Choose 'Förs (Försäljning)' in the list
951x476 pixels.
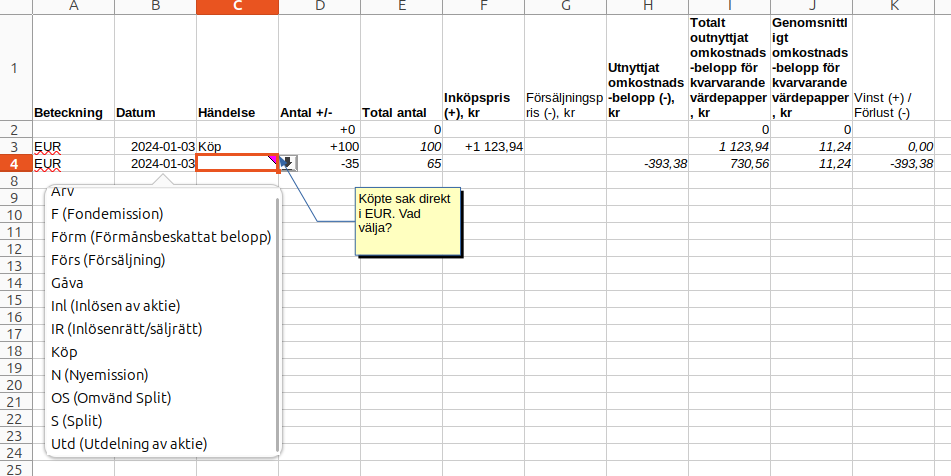point(108,260)
